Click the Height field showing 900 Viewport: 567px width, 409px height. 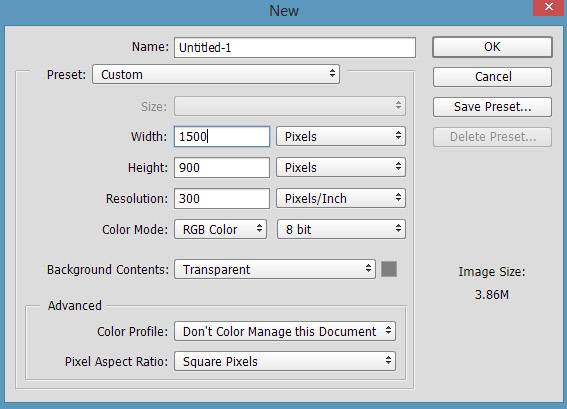coord(222,167)
